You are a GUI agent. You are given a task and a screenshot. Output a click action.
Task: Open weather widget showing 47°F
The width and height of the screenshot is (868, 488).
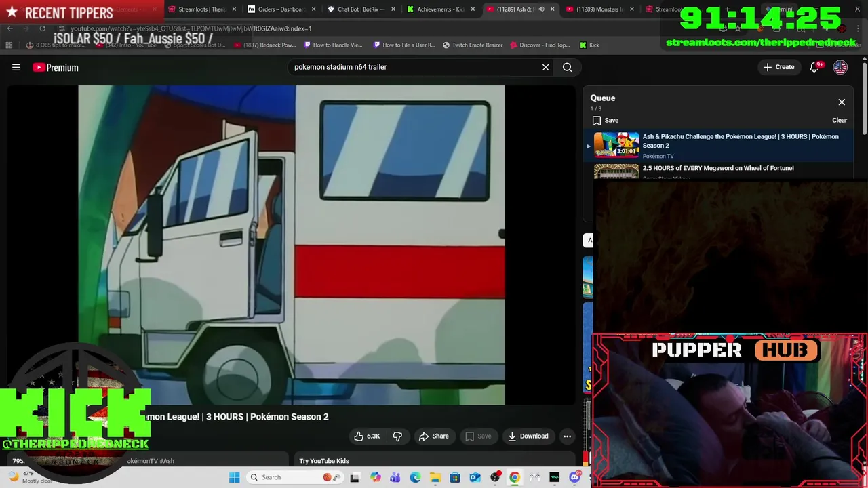coord(31,478)
